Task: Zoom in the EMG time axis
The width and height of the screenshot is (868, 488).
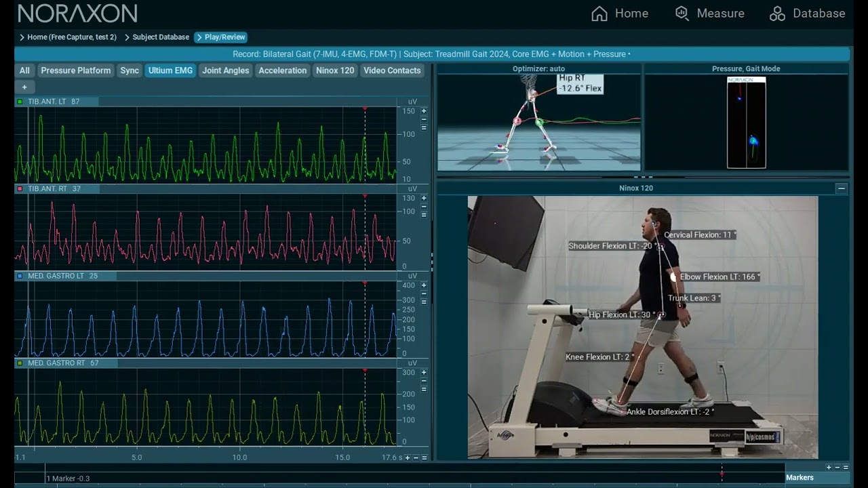Action: pos(408,457)
